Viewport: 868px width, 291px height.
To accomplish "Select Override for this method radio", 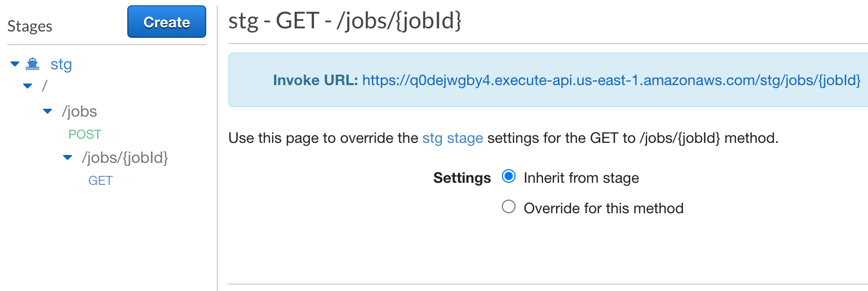I will pos(509,207).
